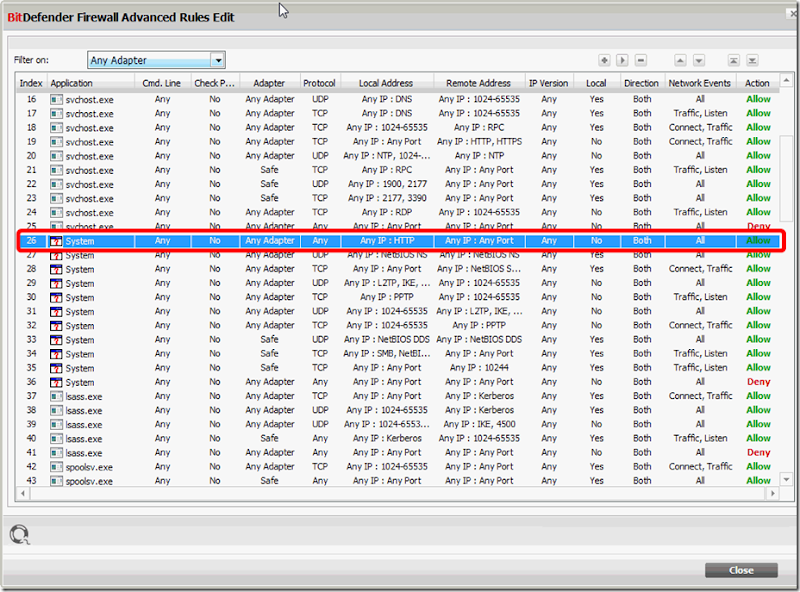Click 'Any IP : NTP' remote address in rule 20

pos(479,156)
